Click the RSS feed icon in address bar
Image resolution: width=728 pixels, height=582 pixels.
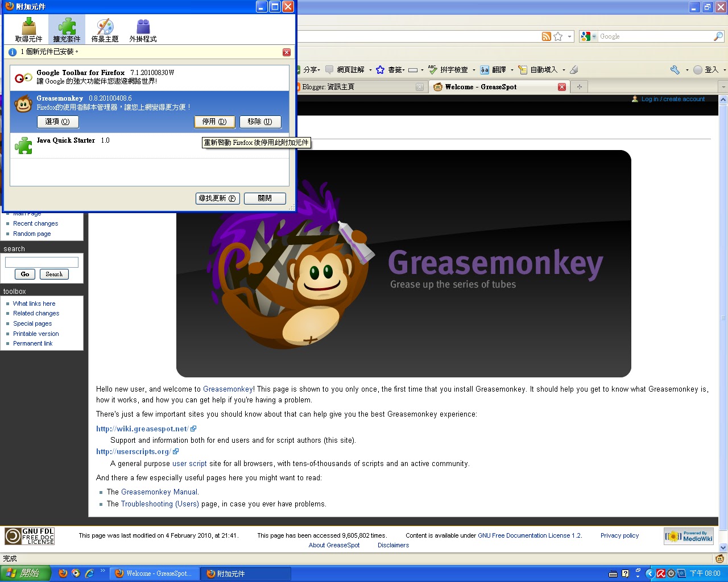(x=547, y=36)
